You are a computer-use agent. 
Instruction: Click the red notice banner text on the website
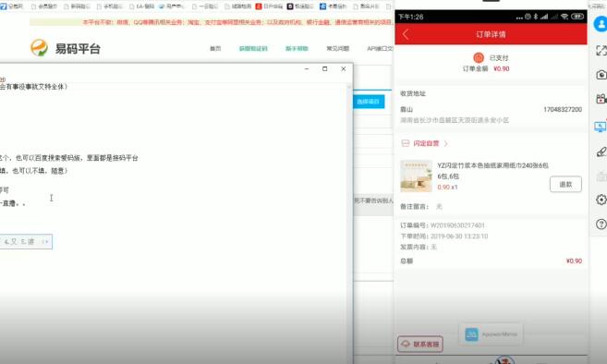[237, 22]
